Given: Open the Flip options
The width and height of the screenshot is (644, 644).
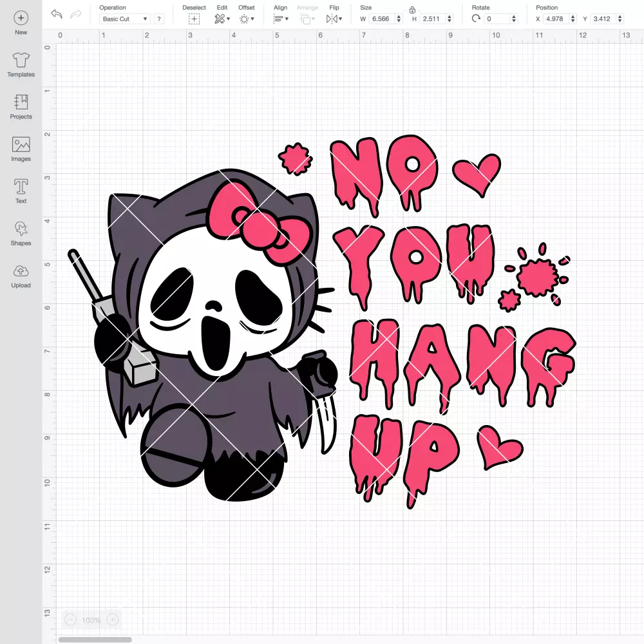Looking at the screenshot, I should coord(334,19).
